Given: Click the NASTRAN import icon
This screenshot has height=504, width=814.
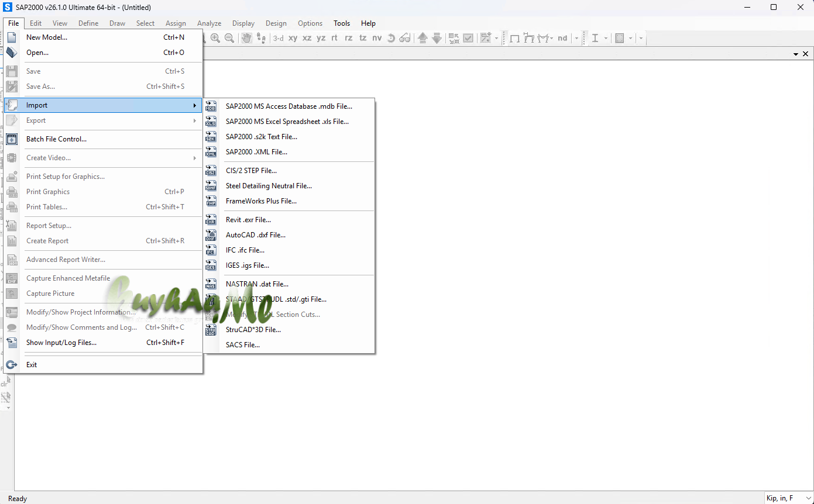Looking at the screenshot, I should click(211, 284).
